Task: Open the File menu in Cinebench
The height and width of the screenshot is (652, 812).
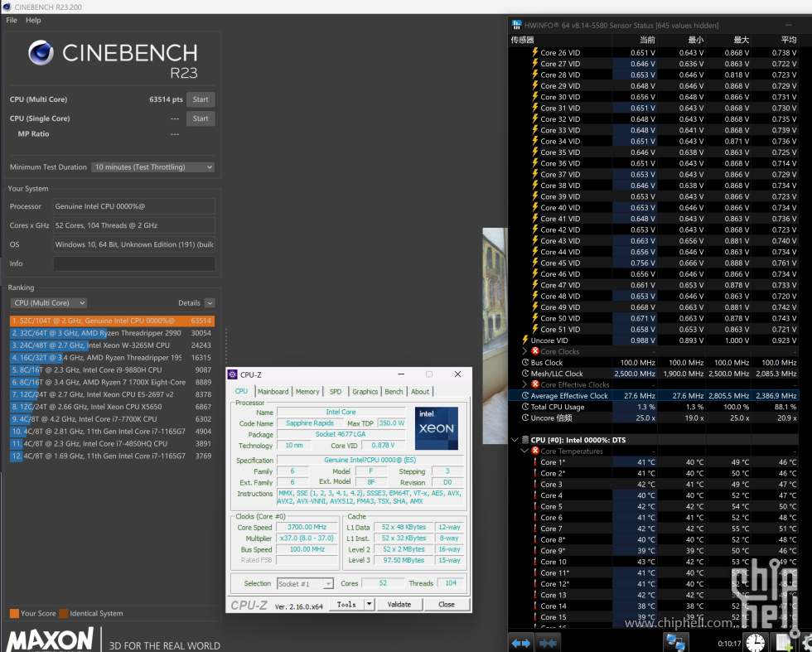Action: [12, 20]
